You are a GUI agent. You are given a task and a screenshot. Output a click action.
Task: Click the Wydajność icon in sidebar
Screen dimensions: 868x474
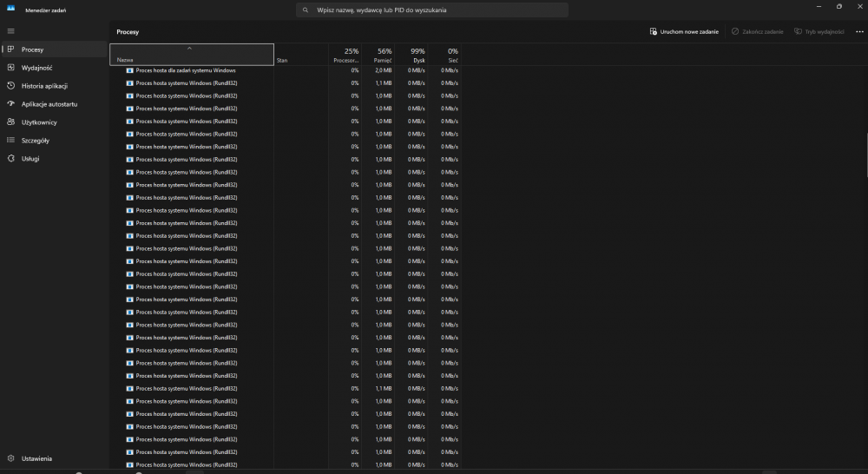[10, 68]
